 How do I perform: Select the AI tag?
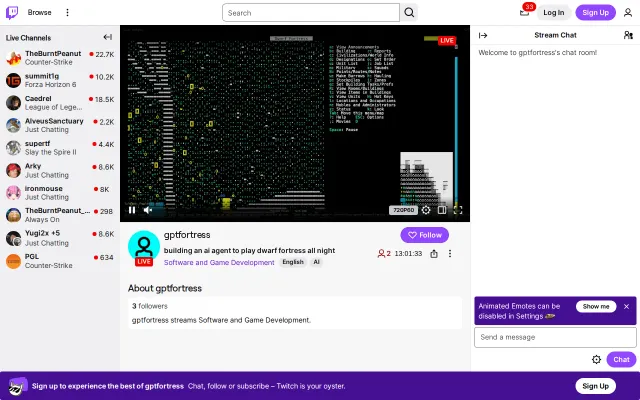point(316,262)
